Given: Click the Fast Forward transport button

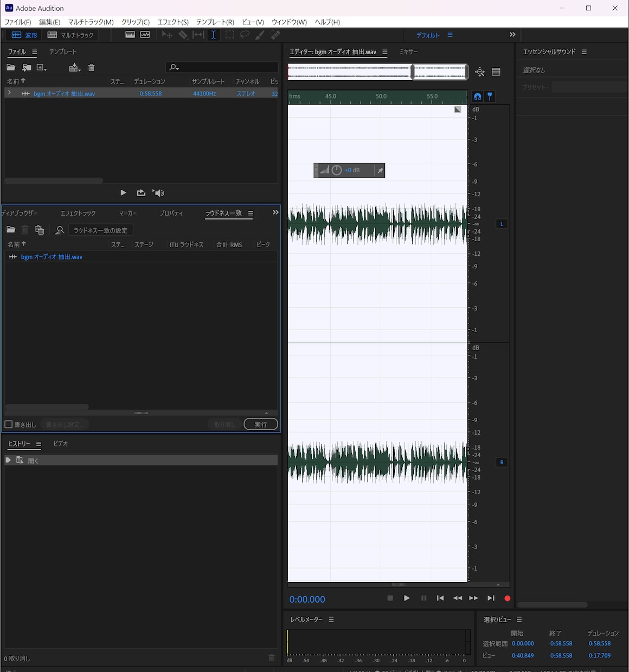Looking at the screenshot, I should tap(474, 598).
